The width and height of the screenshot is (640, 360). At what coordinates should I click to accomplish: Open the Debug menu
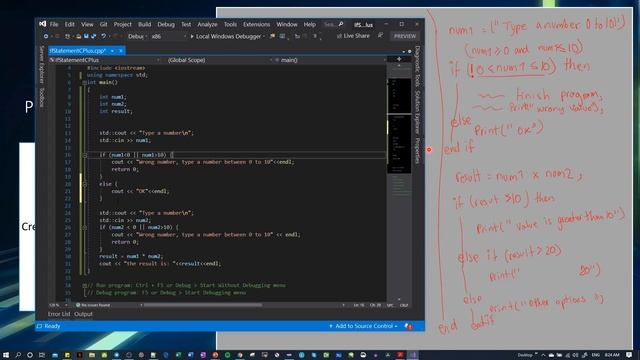click(166, 24)
